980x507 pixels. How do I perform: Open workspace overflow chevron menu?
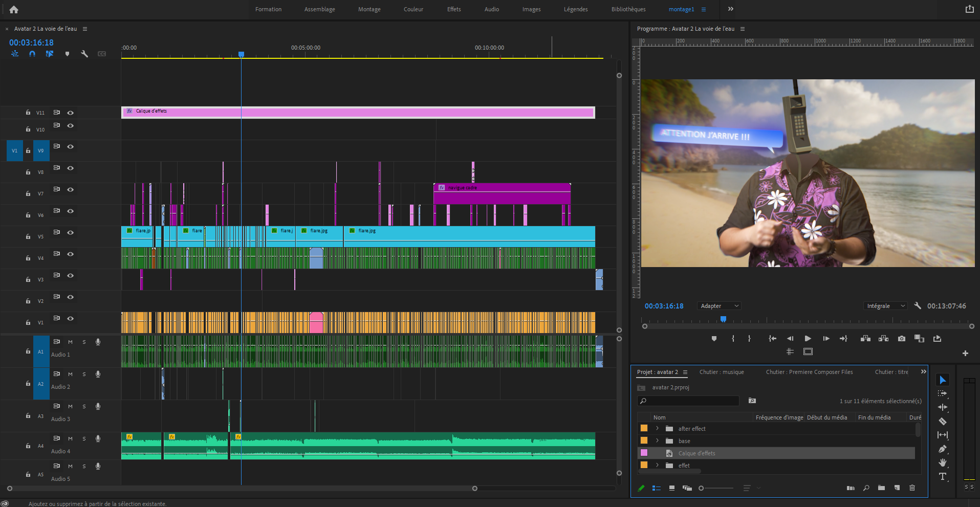731,9
